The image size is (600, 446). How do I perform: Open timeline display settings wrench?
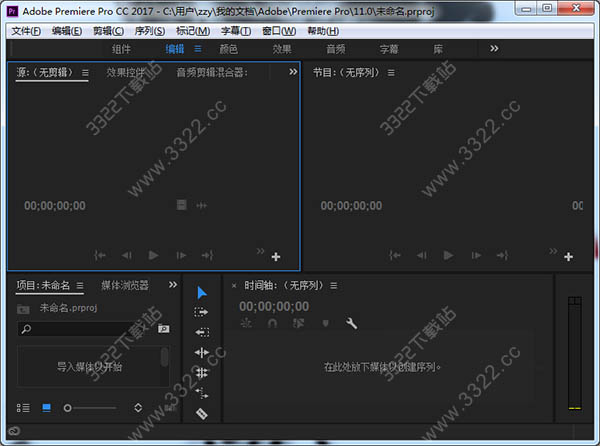point(351,324)
